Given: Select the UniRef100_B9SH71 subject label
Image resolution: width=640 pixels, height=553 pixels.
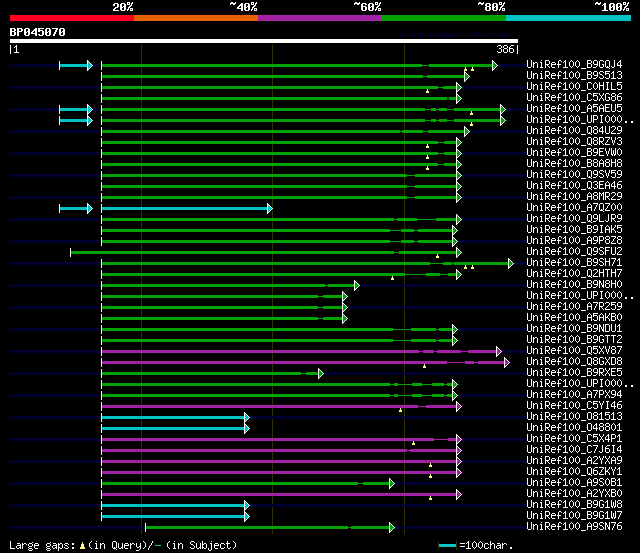Looking at the screenshot, I should tap(574, 263).
